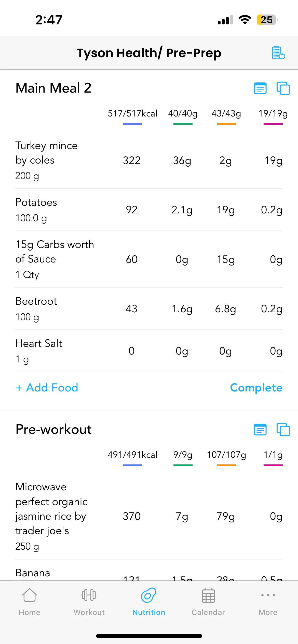This screenshot has height=644, width=298.
Task: Tap the 107/107g carbs progress bar in Pre-workout
Action: (226, 457)
